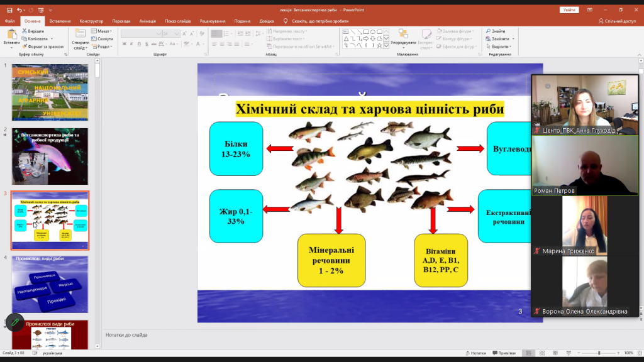Screen dimensions: 644x362
Task: Open the Вставлення ribbon tab
Action: (x=60, y=21)
